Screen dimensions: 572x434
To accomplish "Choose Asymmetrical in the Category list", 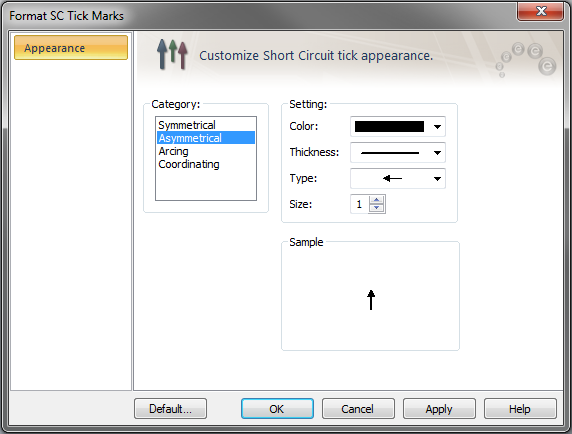I will pos(206,138).
